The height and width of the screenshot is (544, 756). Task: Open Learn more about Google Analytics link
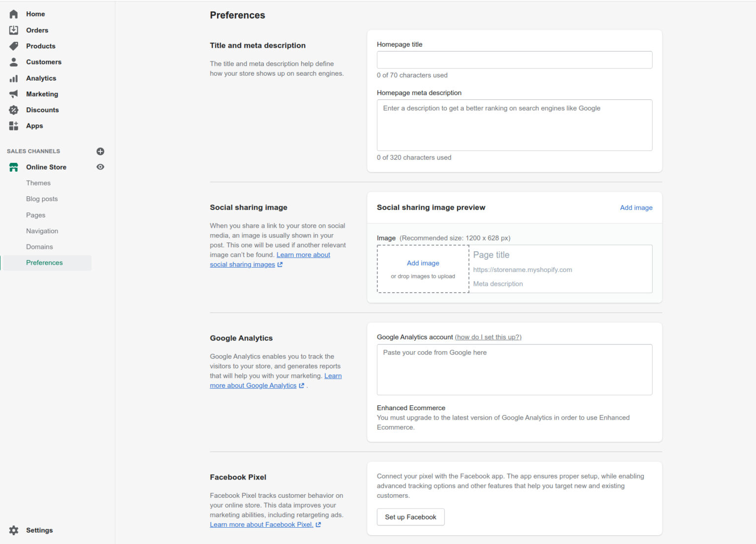[276, 381]
